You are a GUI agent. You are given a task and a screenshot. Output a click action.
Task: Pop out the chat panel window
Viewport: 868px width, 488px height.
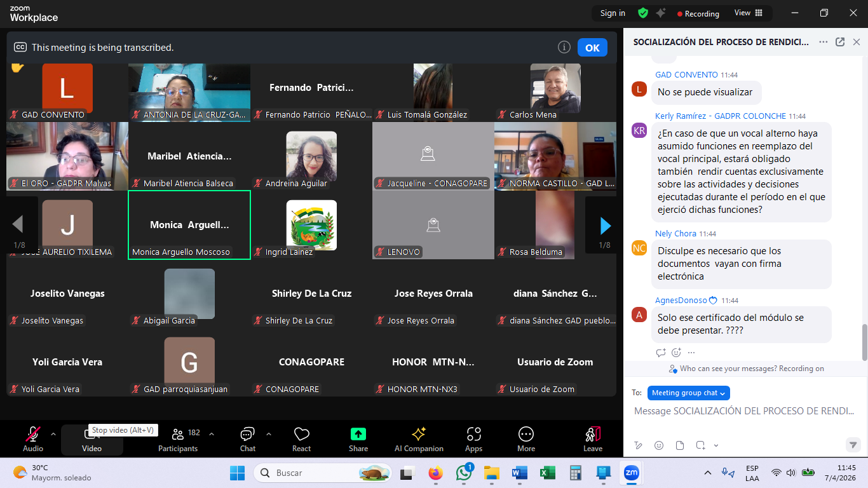pyautogui.click(x=840, y=42)
